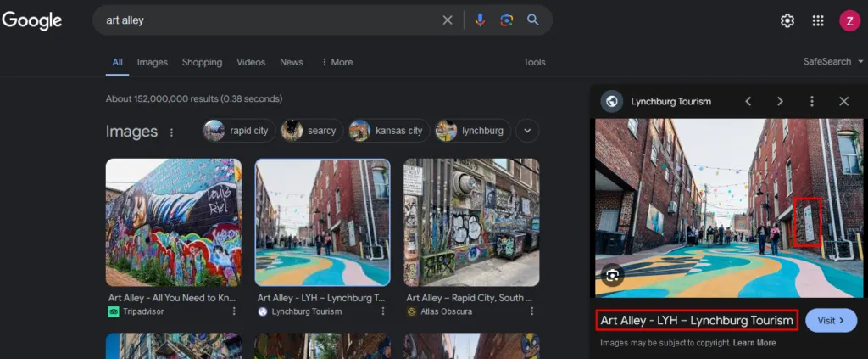Show the previous image in preview panel
The width and height of the screenshot is (868, 359).
coord(748,101)
